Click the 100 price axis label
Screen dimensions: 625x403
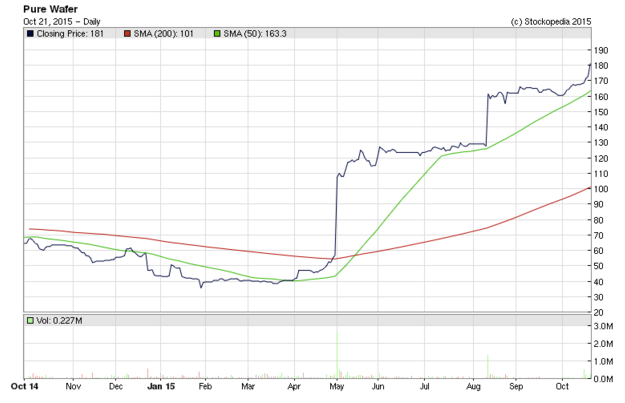(601, 189)
